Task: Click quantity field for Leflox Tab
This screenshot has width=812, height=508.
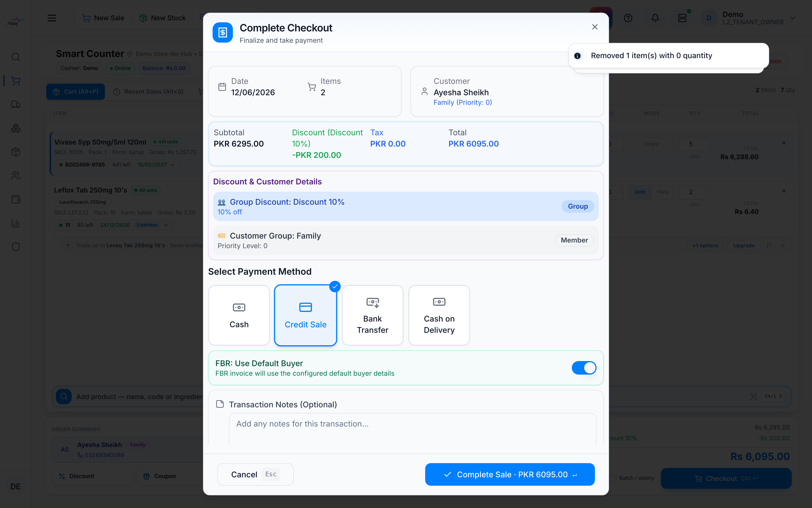Action: pyautogui.click(x=694, y=192)
